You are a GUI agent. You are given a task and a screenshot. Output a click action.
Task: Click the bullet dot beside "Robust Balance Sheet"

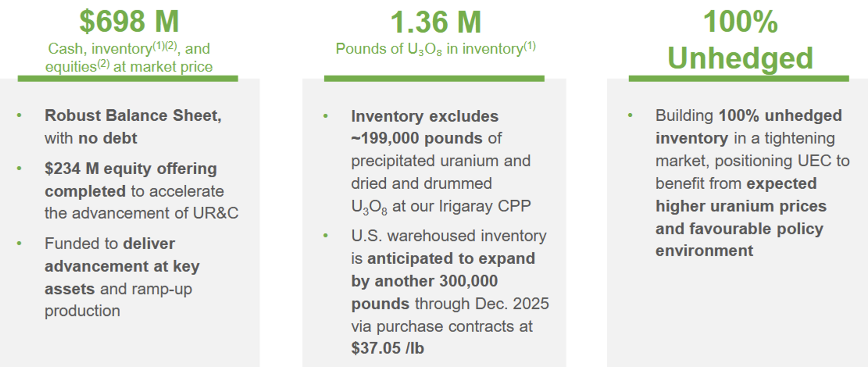pyautogui.click(x=19, y=116)
